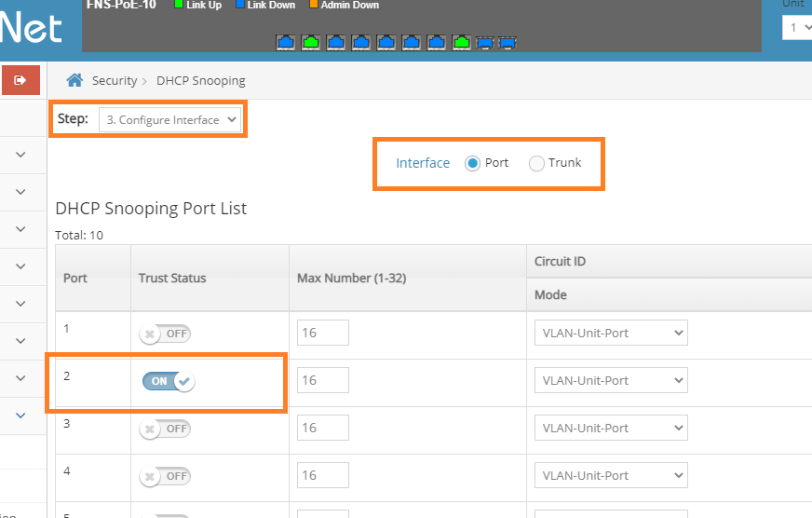Screen dimensions: 812x518
Task: Open Circuit ID Mode dropdown for port 4
Action: pos(611,475)
